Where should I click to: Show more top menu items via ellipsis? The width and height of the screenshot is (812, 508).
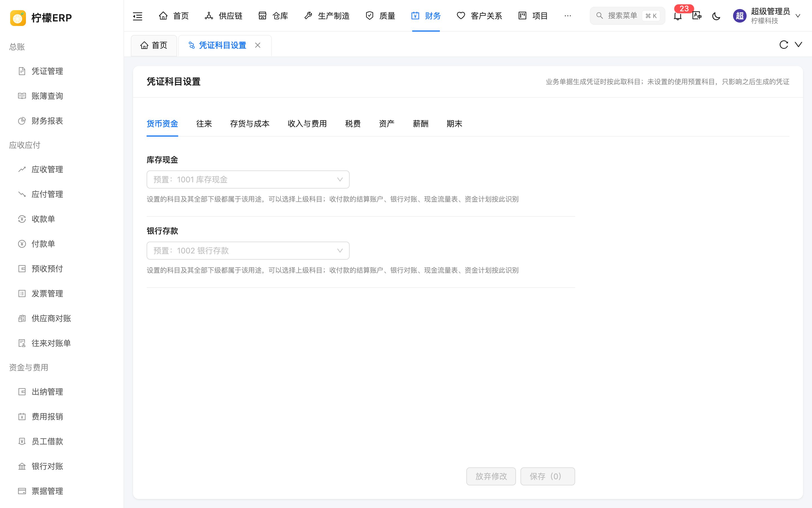click(x=568, y=16)
